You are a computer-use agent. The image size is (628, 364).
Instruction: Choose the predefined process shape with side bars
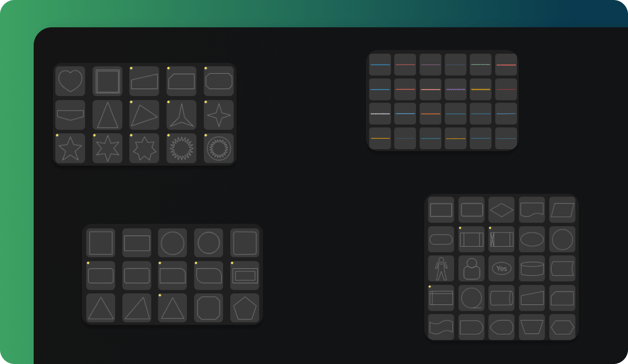click(471, 239)
